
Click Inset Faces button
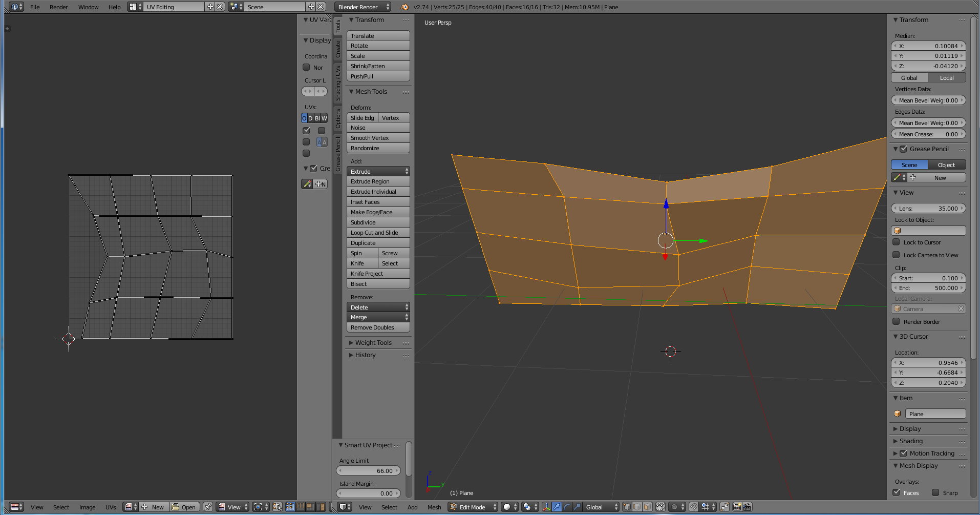point(378,202)
